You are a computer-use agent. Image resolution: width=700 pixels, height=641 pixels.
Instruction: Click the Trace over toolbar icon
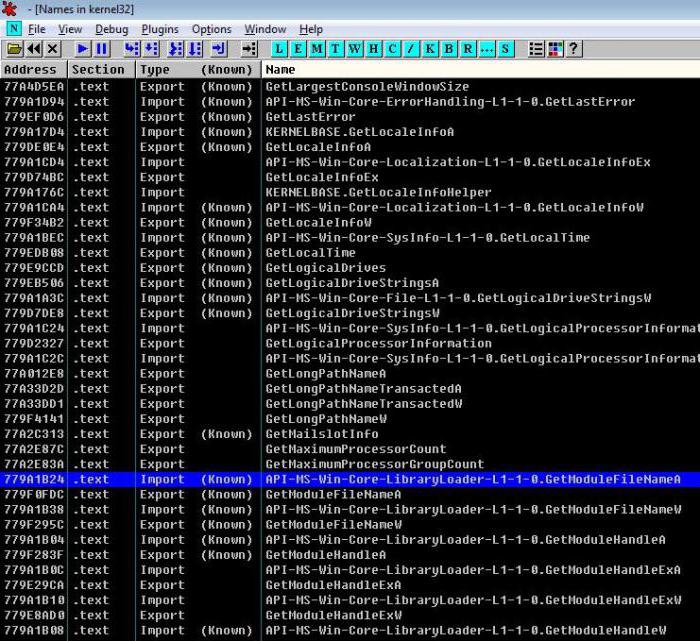pyautogui.click(x=195, y=49)
